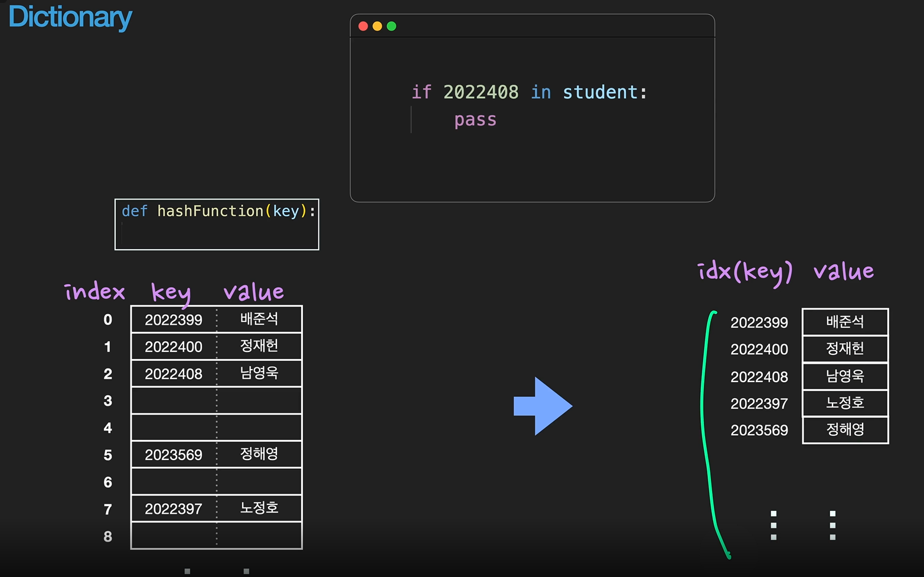Click the "hashFunction" name in the box
924x577 pixels.
tap(210, 211)
